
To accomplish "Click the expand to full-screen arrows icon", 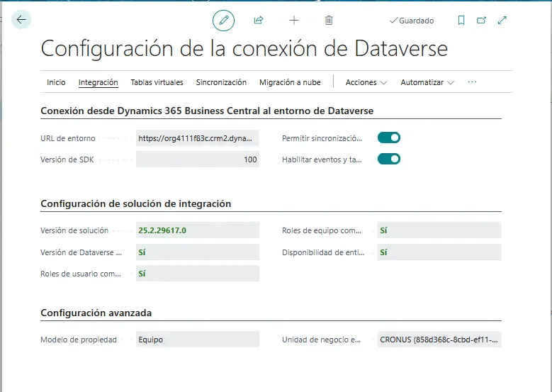I will (502, 21).
